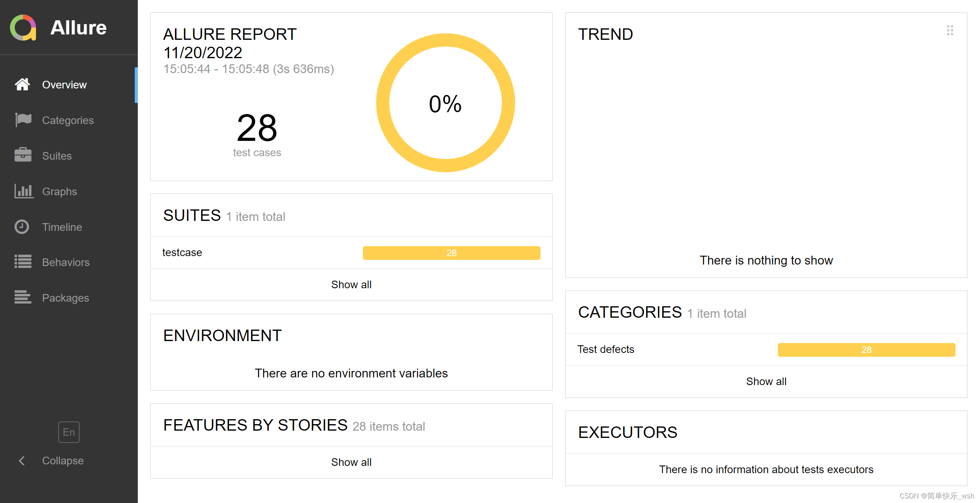Open Packages via the aligned-lines icon
The width and height of the screenshot is (980, 503).
pyautogui.click(x=23, y=297)
